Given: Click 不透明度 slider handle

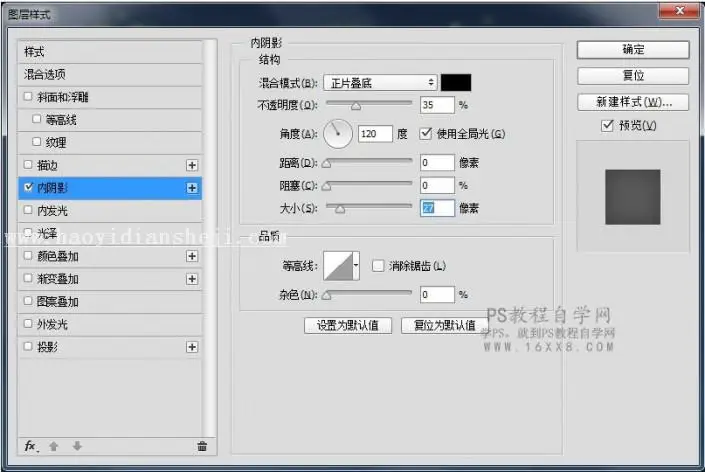Looking at the screenshot, I should click(x=356, y=106).
